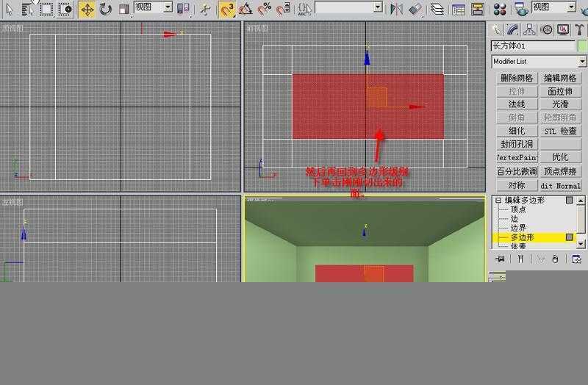
Task: Toggle the Pin Stack button
Action: pyautogui.click(x=500, y=259)
